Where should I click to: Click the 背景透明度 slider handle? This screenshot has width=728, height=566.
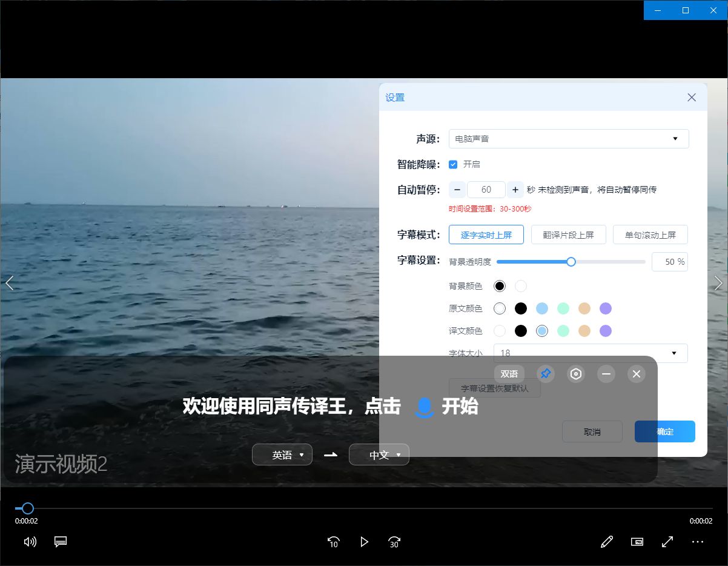571,262
